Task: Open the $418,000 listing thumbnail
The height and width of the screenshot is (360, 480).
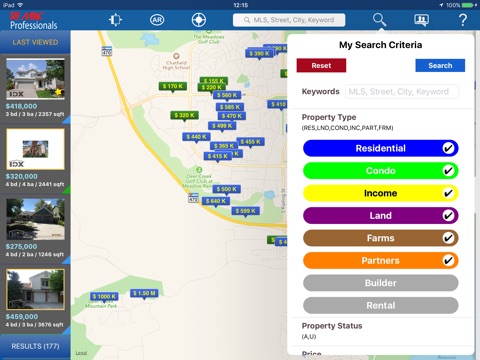Action: pyautogui.click(x=35, y=79)
